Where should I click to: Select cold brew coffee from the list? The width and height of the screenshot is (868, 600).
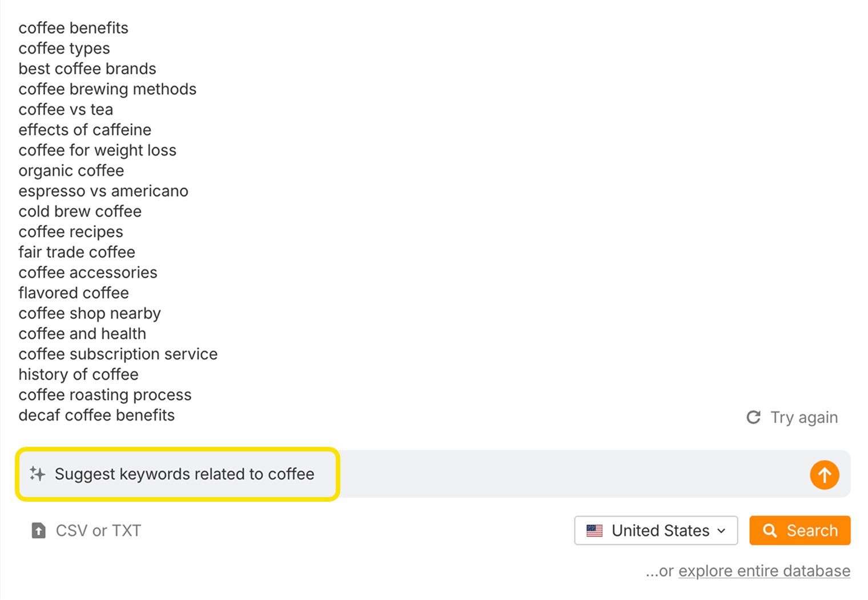[79, 211]
